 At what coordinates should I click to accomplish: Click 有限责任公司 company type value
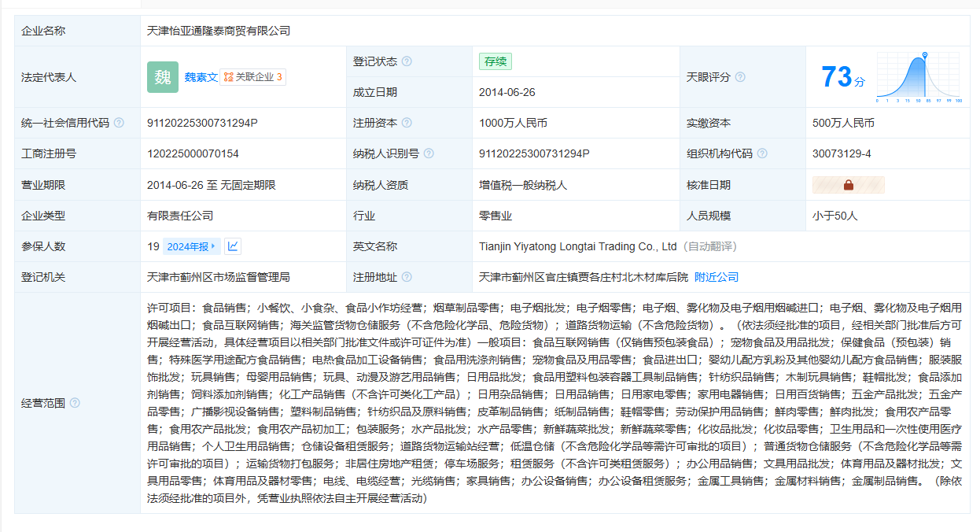point(180,216)
